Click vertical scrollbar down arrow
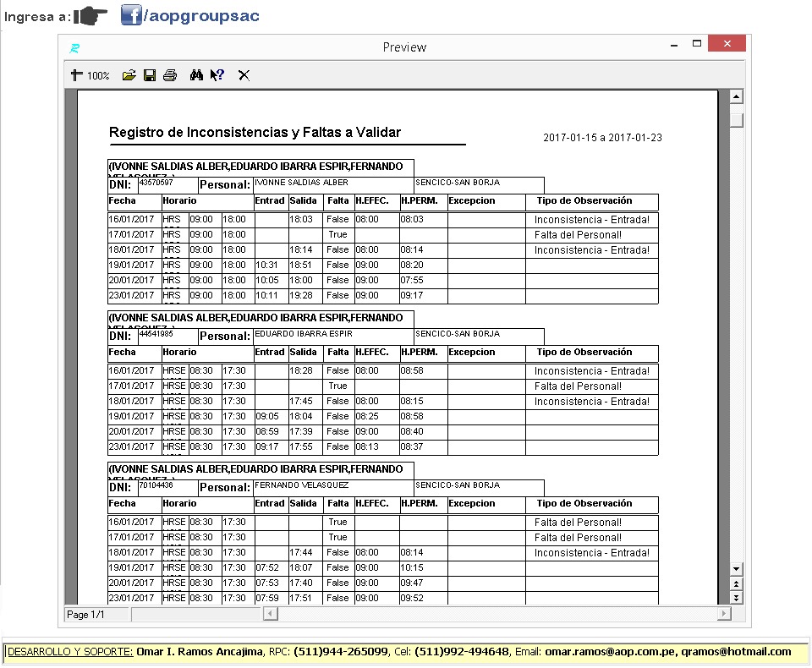The image size is (812, 668). coord(737,568)
